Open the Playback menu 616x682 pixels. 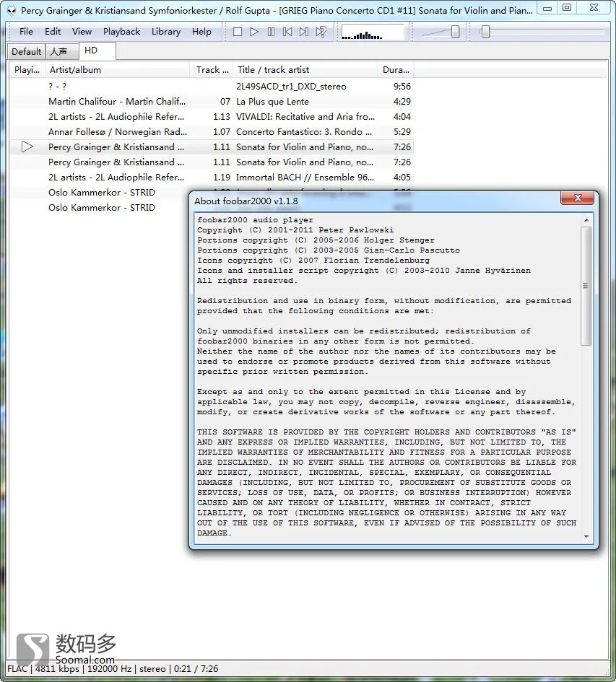click(121, 32)
